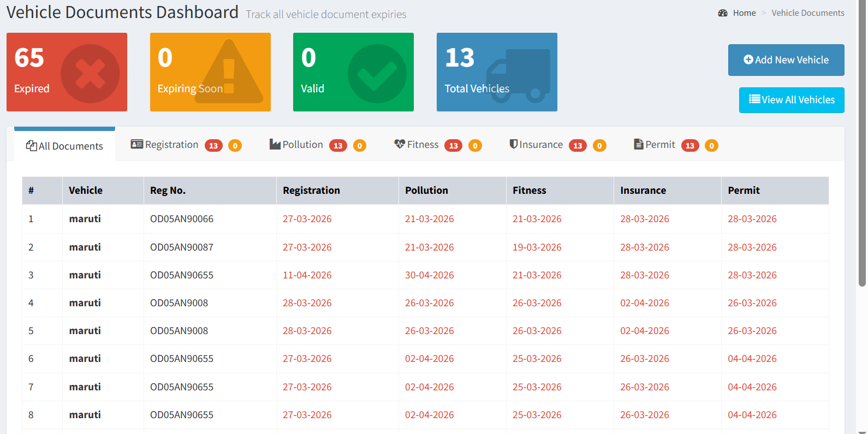Click the copy icon beside All Documents
Screen dimensions: 868x434
(32, 146)
